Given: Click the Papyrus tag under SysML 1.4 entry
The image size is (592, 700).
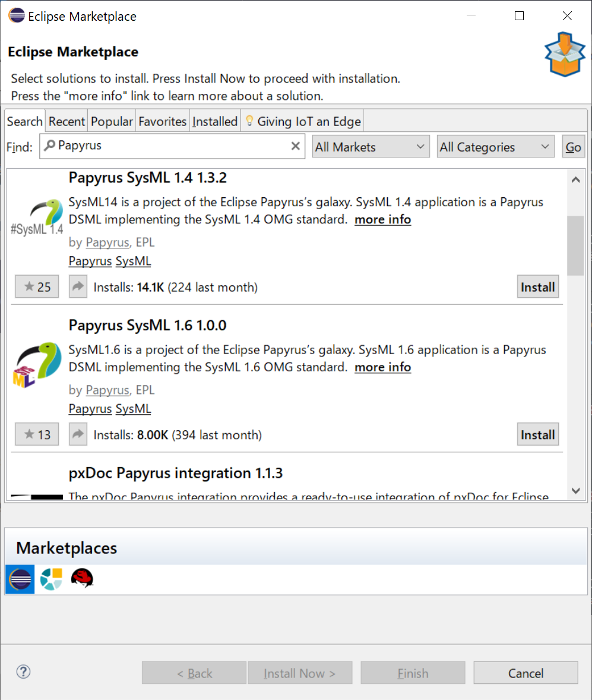Looking at the screenshot, I should point(90,261).
